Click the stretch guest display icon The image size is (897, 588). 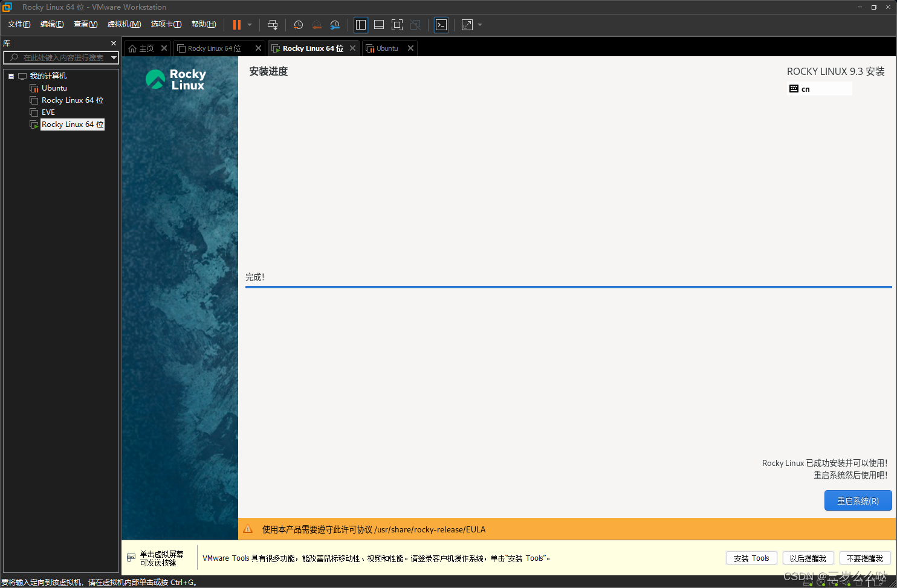(x=467, y=25)
